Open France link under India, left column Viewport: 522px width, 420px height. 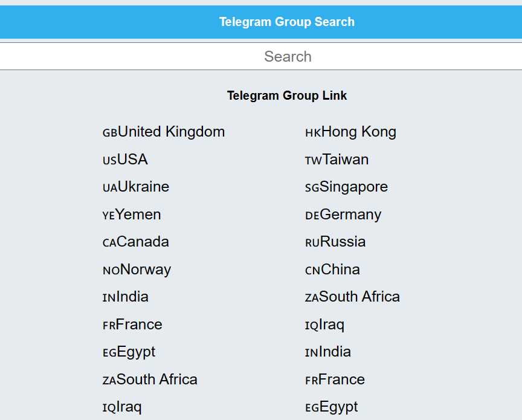tap(132, 325)
